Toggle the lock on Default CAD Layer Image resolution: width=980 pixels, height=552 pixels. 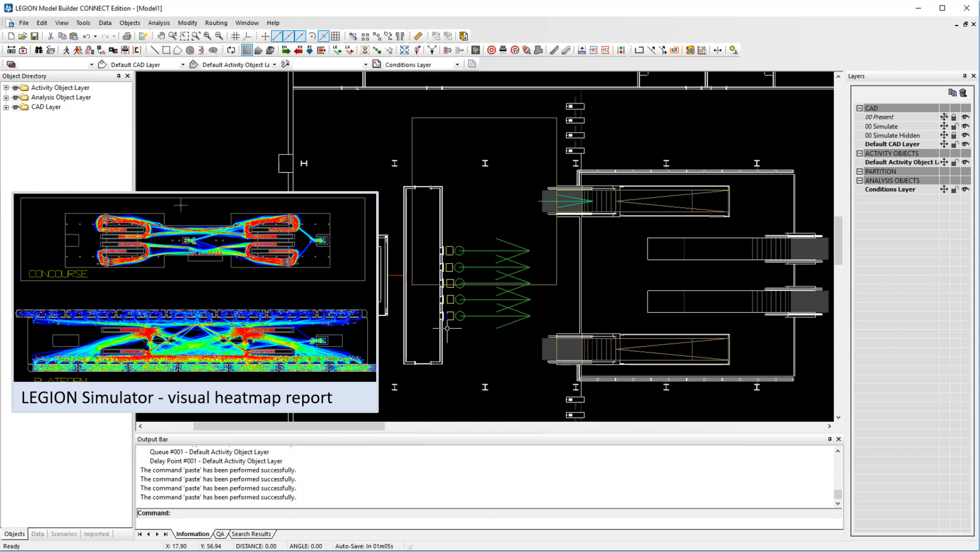[954, 144]
